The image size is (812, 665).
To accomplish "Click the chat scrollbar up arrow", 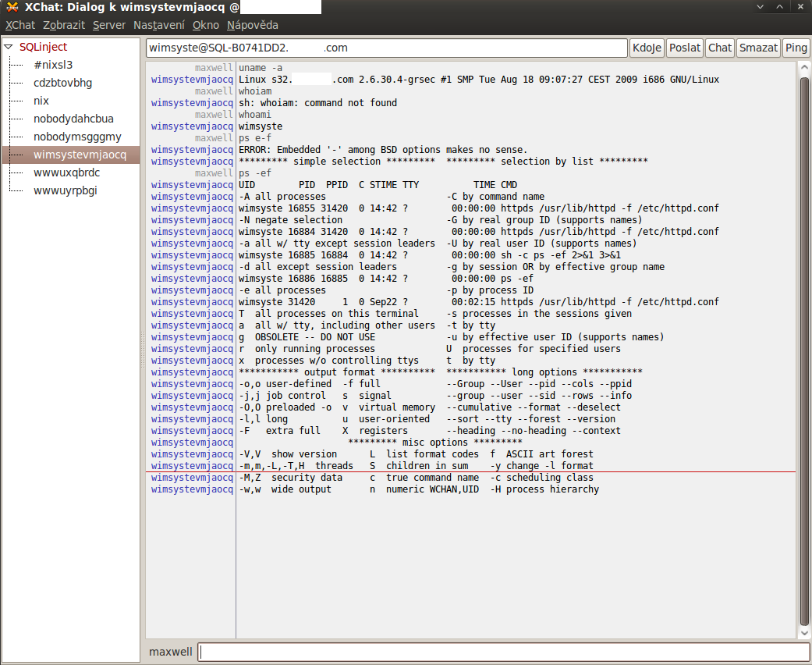I will (804, 67).
